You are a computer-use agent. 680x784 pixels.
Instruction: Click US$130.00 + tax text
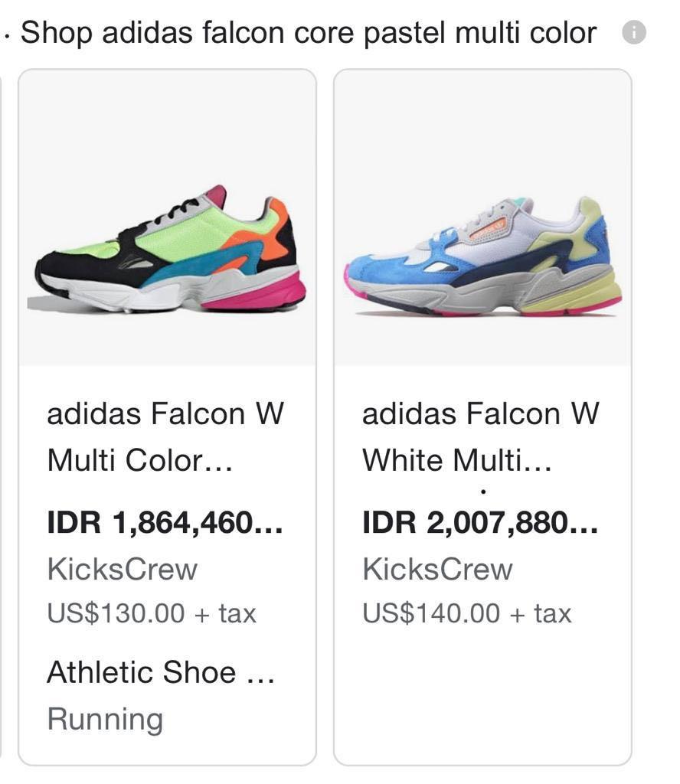[x=152, y=613]
